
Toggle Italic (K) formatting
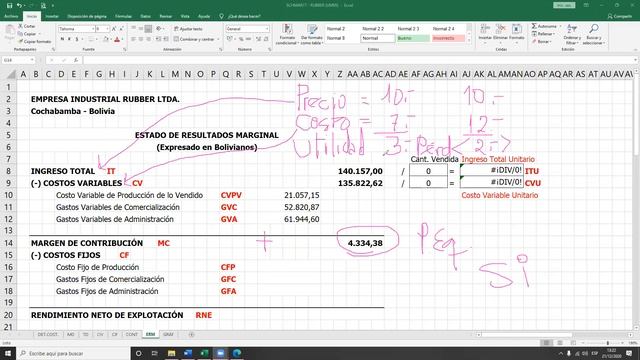69,39
